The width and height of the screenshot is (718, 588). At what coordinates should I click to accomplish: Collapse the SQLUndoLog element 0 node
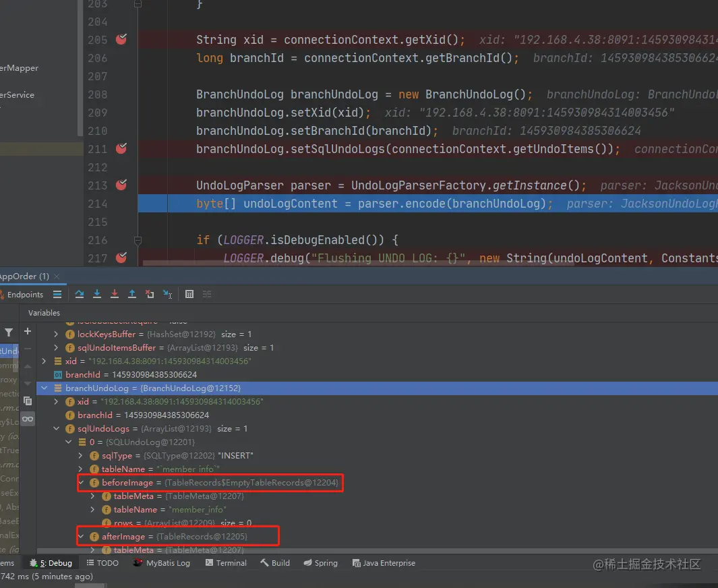pos(68,442)
